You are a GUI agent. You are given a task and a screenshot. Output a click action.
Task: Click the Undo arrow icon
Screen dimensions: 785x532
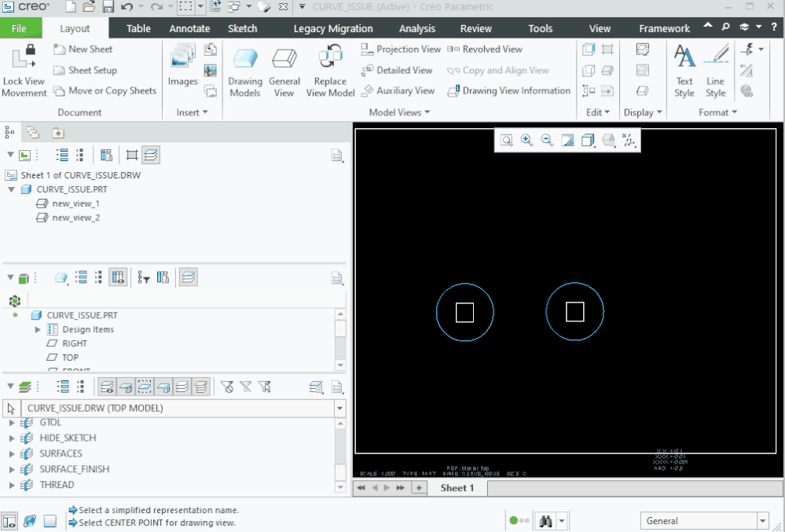click(x=127, y=7)
